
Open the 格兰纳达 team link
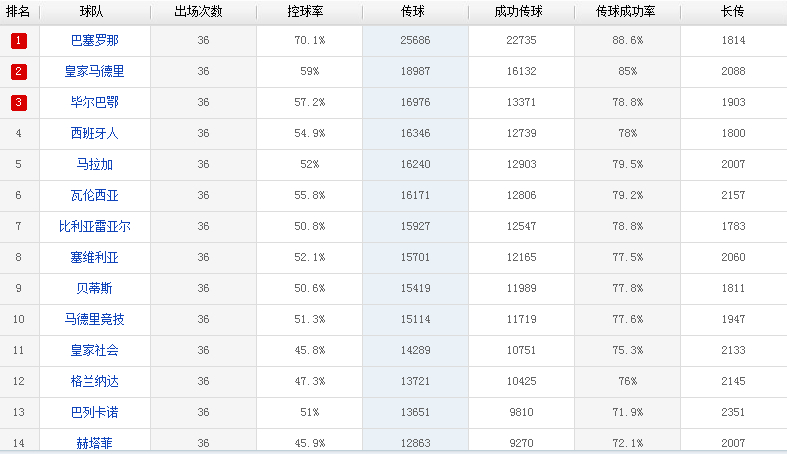click(94, 382)
